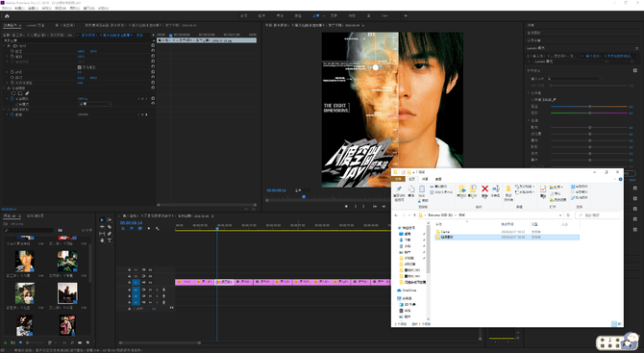
Task: Switch to Lumetri Scopes tab
Action: [x=36, y=25]
